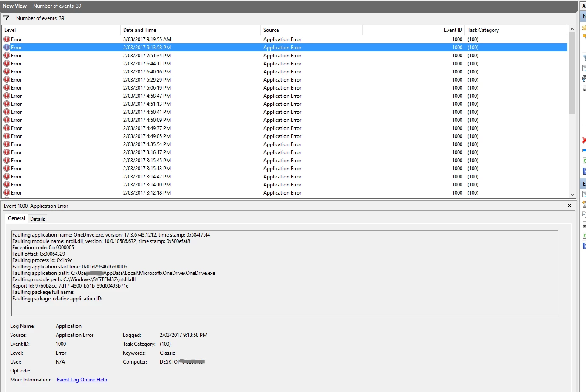586x392 pixels.
Task: Click error icon for 5:06:19 PM event
Action: pyautogui.click(x=7, y=87)
